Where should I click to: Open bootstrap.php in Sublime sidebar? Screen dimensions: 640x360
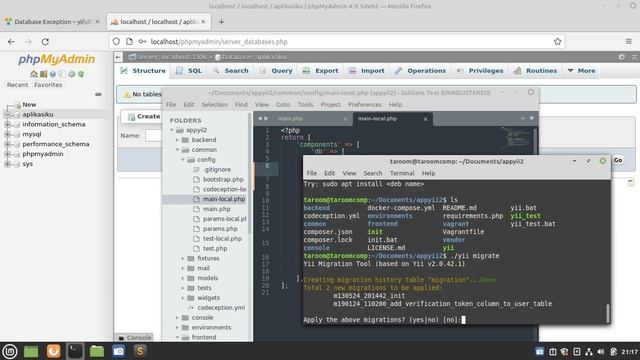[x=223, y=179]
